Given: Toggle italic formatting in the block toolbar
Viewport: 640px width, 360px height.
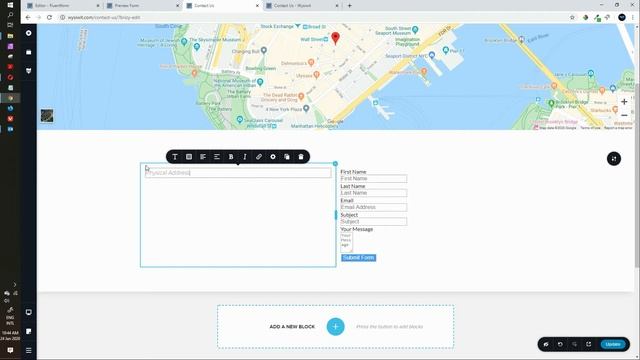Looking at the screenshot, I should [x=245, y=157].
